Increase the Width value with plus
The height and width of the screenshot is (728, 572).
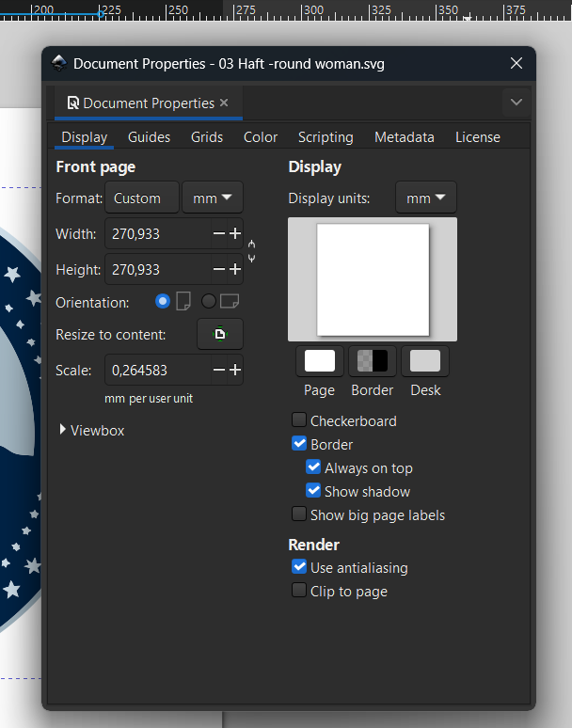[x=235, y=233]
